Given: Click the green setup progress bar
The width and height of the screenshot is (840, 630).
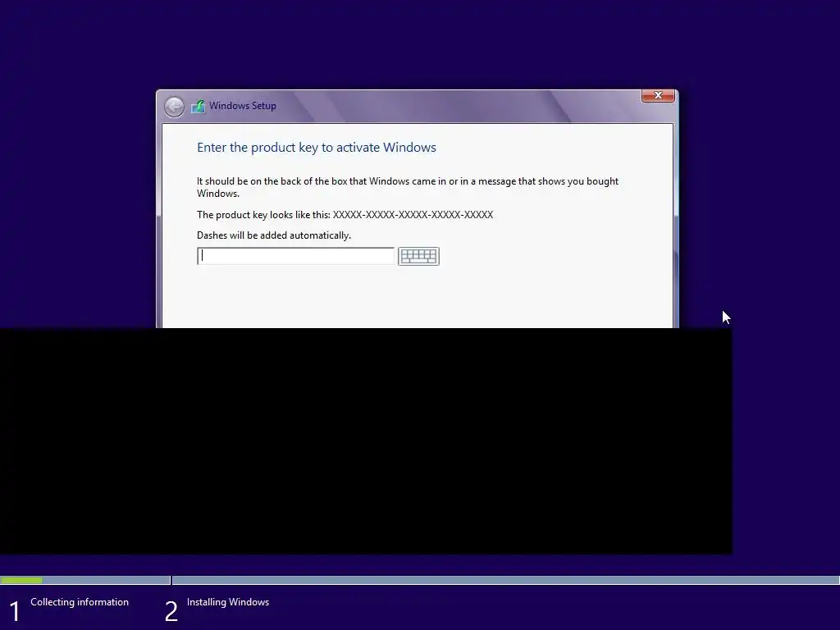Looking at the screenshot, I should (21, 580).
